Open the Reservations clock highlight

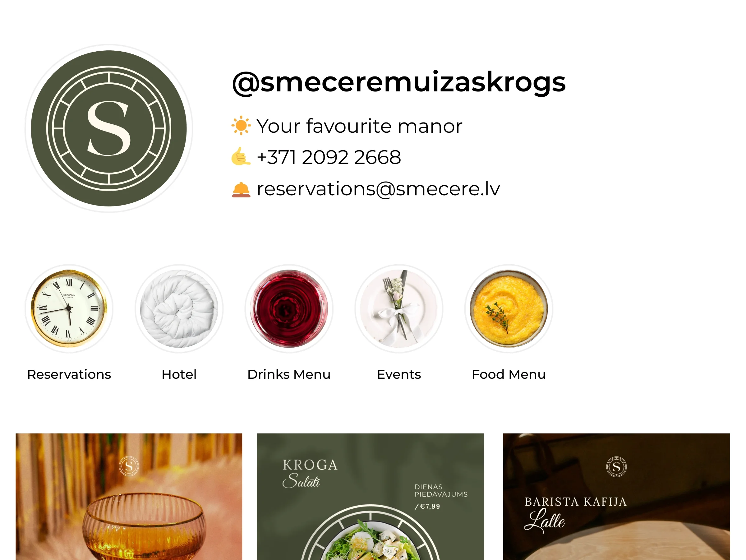(x=69, y=309)
